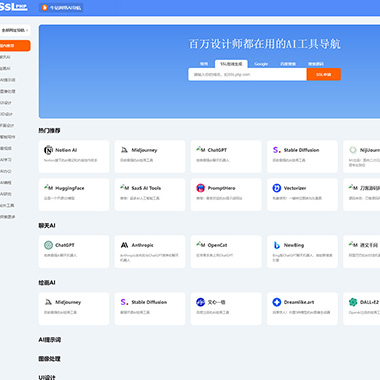Click the SSL site logo in the header
380x380 pixels.
pyautogui.click(x=14, y=7)
